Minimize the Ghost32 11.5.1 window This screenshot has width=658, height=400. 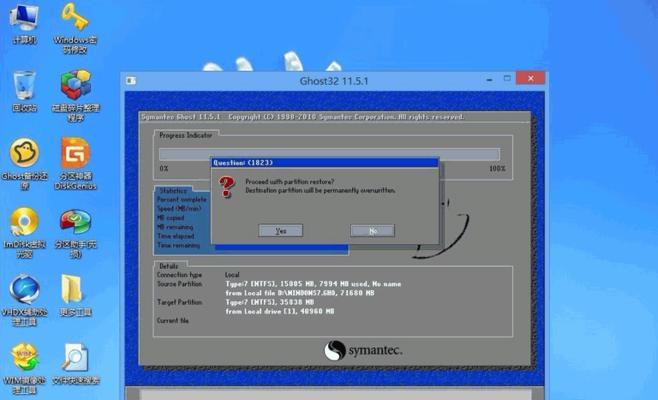(x=489, y=78)
